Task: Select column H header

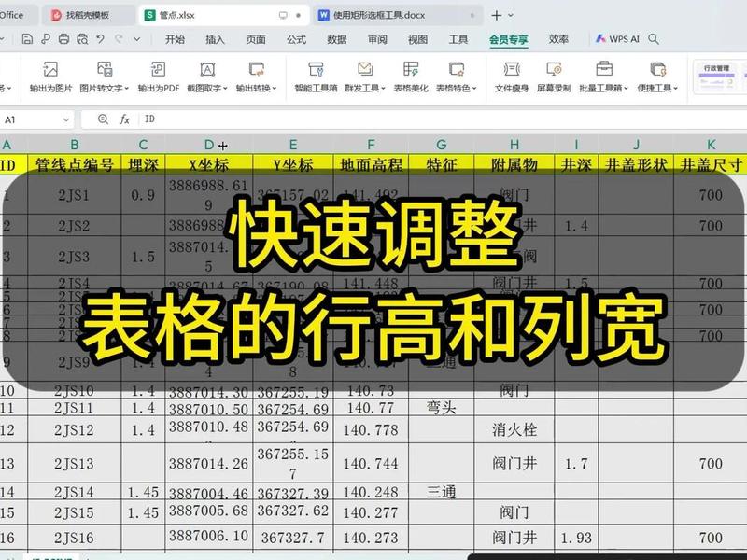Action: tap(514, 145)
